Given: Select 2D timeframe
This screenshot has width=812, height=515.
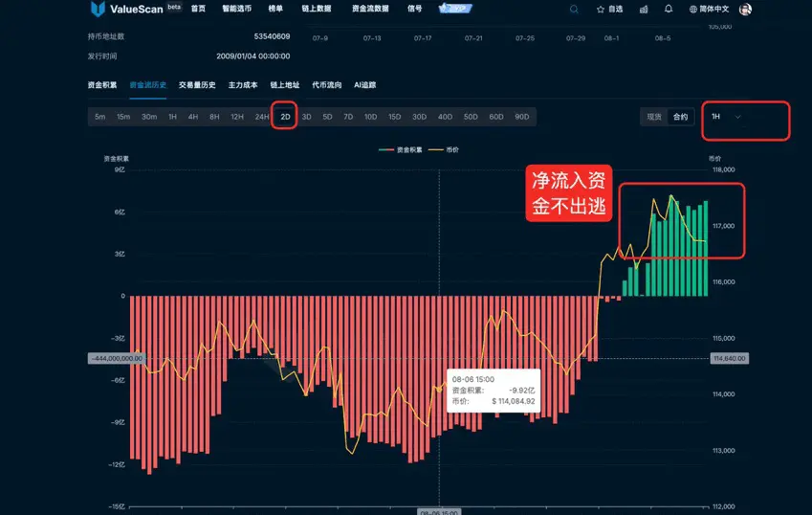Looking at the screenshot, I should point(285,117).
